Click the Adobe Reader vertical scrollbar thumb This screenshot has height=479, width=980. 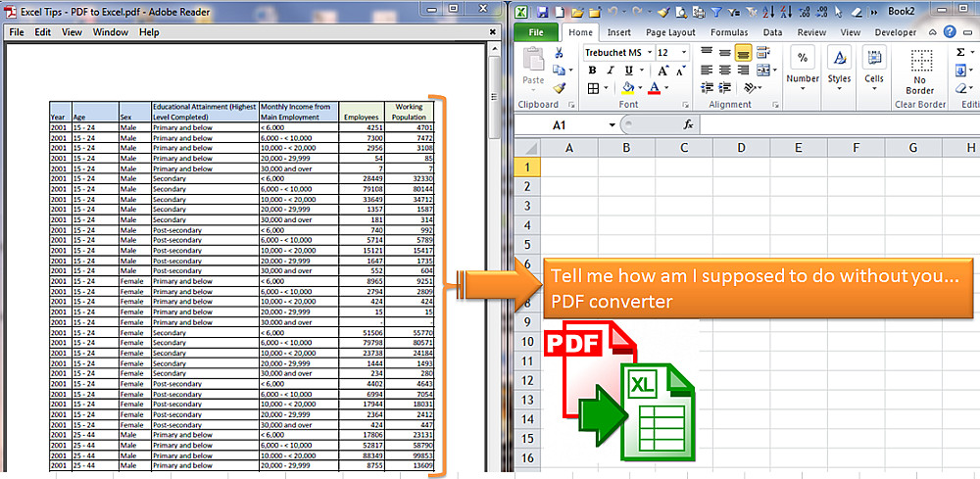tap(494, 97)
